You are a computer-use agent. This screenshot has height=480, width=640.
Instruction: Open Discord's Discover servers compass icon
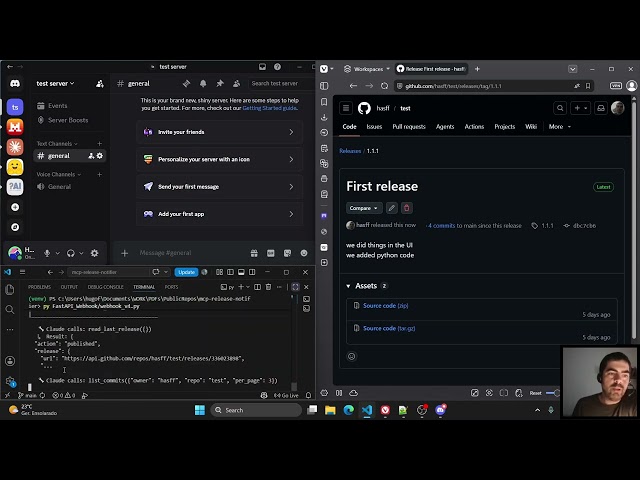tap(15, 227)
